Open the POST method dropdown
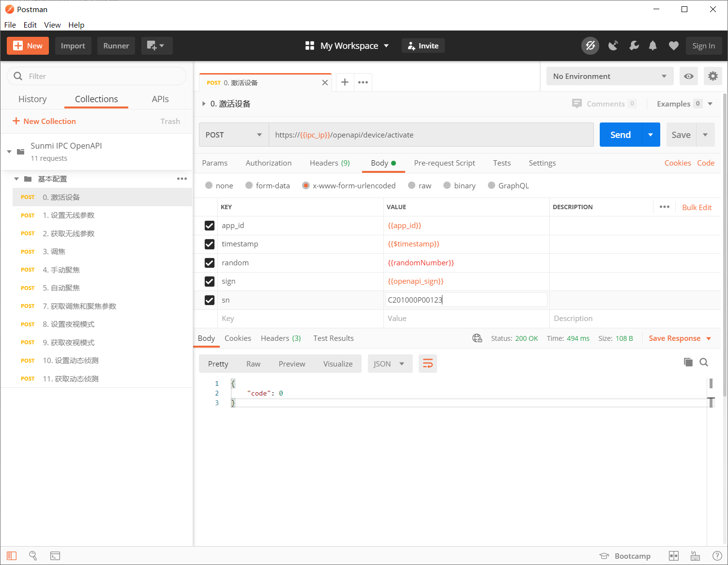The width and height of the screenshot is (728, 565). [234, 135]
